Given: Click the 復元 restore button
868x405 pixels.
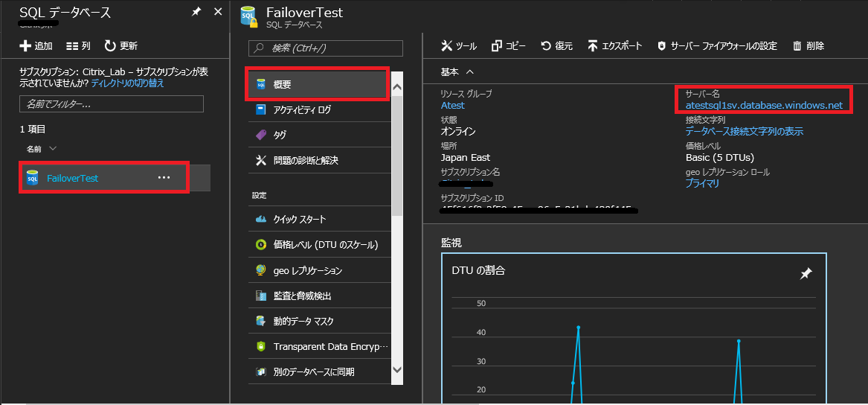Looking at the screenshot, I should pos(557,46).
